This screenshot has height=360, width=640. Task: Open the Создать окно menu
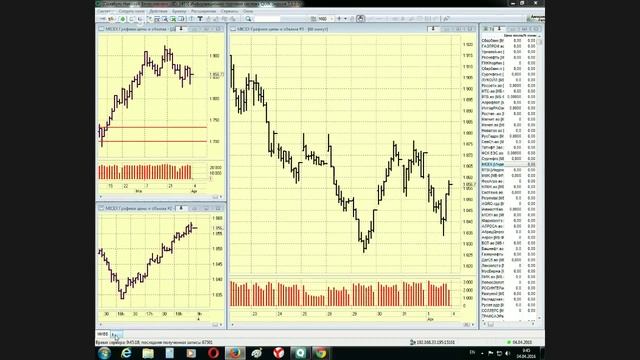131,11
